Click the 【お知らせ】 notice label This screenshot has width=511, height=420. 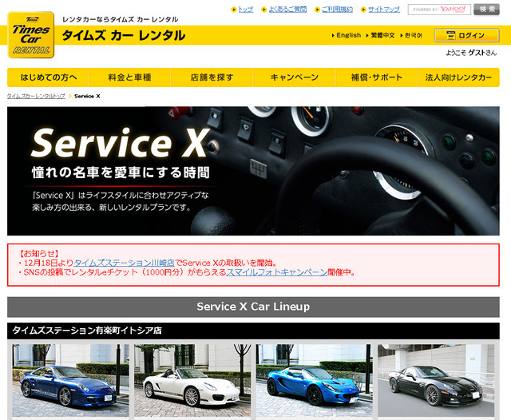pos(39,253)
